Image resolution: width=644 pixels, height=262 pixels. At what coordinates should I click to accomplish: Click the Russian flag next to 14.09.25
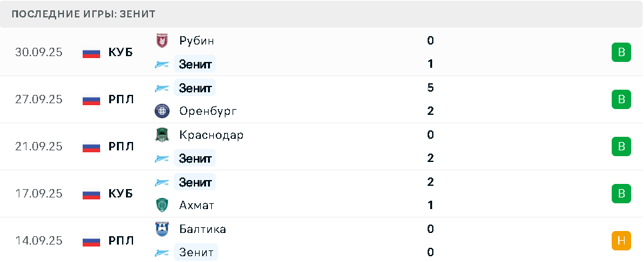[92, 241]
